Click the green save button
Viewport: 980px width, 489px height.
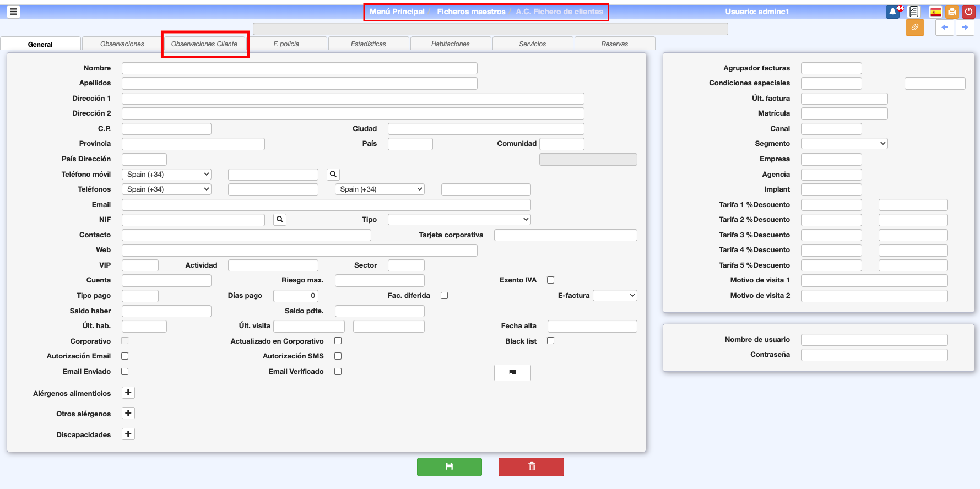tap(449, 466)
